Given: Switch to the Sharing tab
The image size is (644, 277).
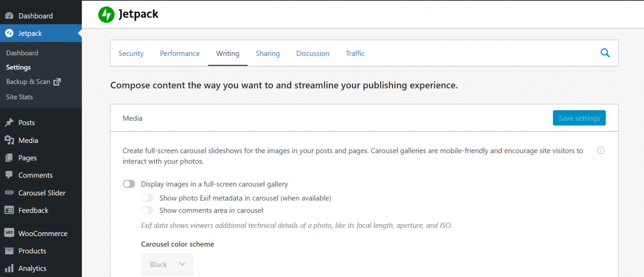Looking at the screenshot, I should 268,54.
